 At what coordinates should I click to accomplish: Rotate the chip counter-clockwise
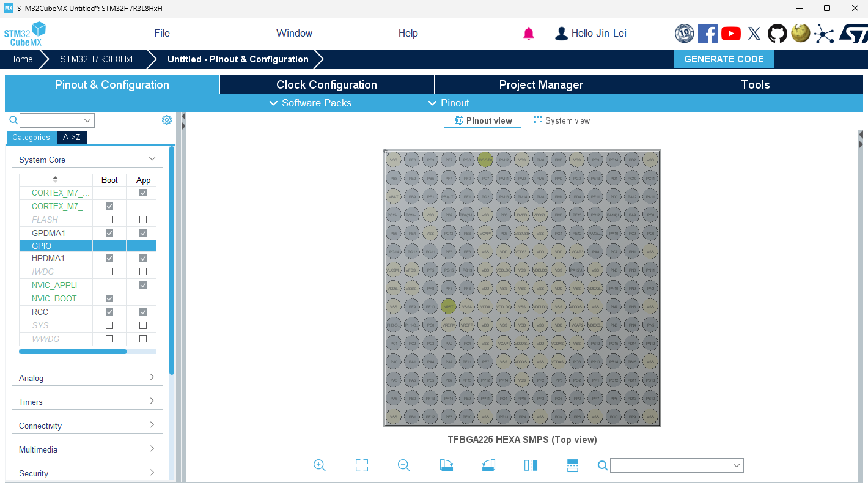pyautogui.click(x=488, y=465)
